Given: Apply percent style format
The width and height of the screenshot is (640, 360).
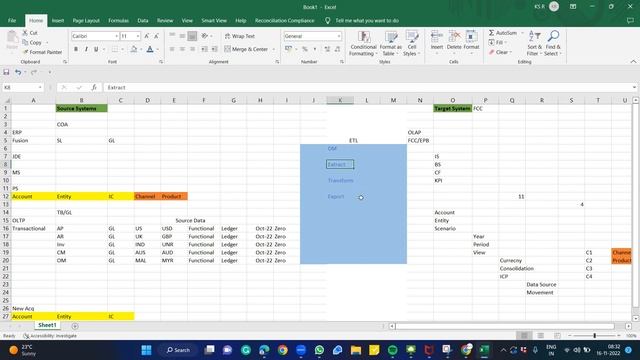Looking at the screenshot, I should click(304, 49).
